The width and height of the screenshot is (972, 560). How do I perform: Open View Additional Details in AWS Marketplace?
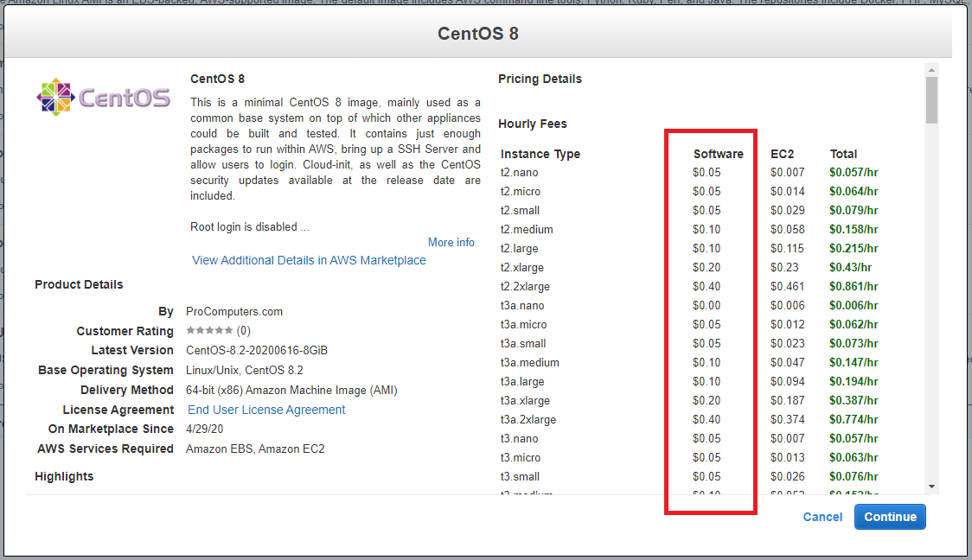309,260
